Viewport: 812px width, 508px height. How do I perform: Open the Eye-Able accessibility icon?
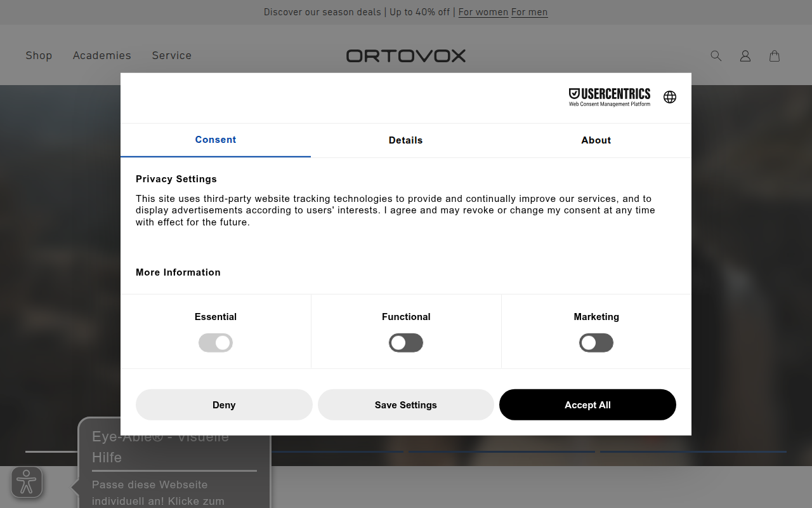pyautogui.click(x=27, y=482)
